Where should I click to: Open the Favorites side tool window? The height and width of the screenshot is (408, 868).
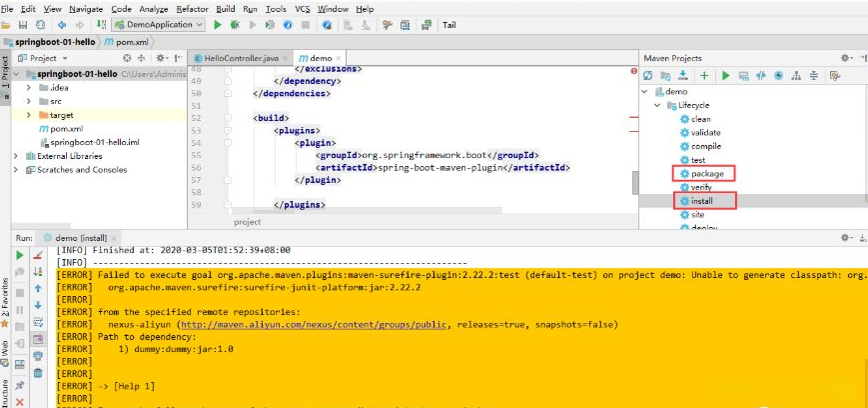pos(5,304)
